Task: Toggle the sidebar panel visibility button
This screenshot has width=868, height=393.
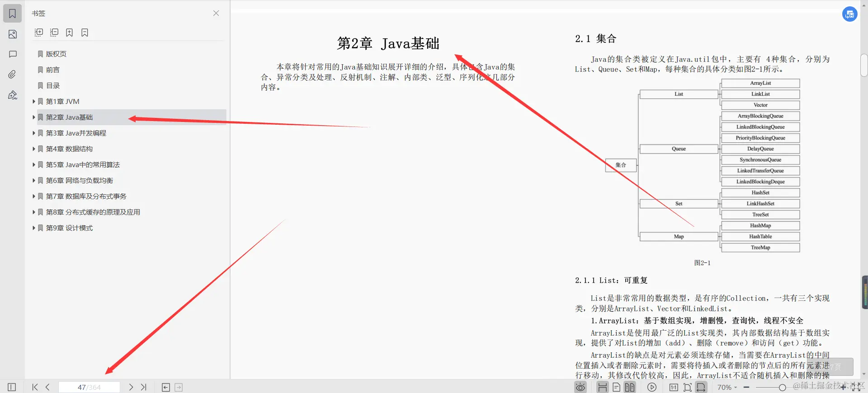Action: point(12,387)
